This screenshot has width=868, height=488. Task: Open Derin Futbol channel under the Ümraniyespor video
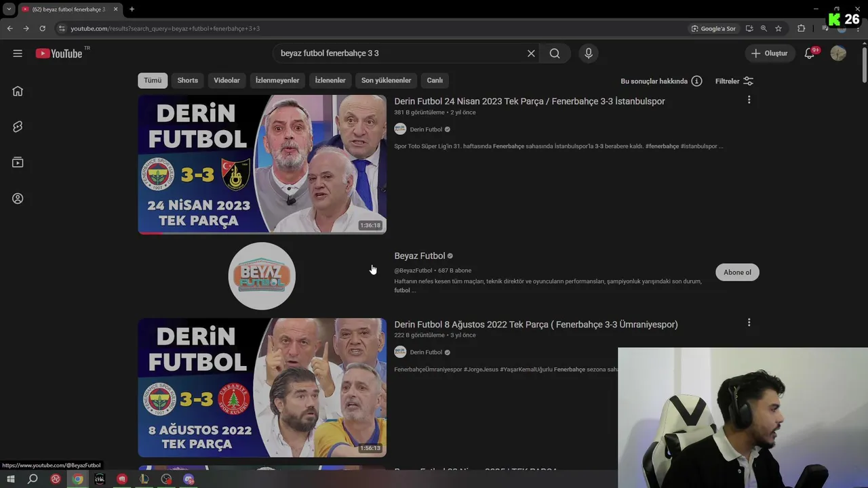tap(426, 352)
